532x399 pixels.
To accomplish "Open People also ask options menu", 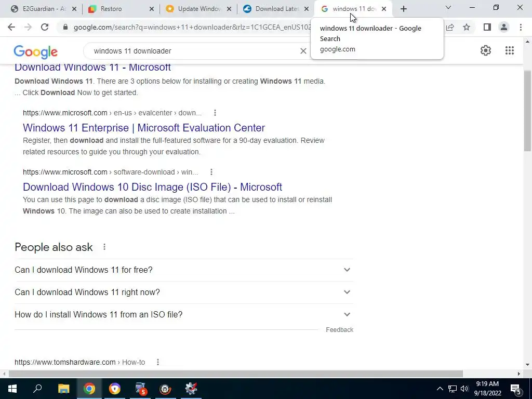I will point(104,247).
